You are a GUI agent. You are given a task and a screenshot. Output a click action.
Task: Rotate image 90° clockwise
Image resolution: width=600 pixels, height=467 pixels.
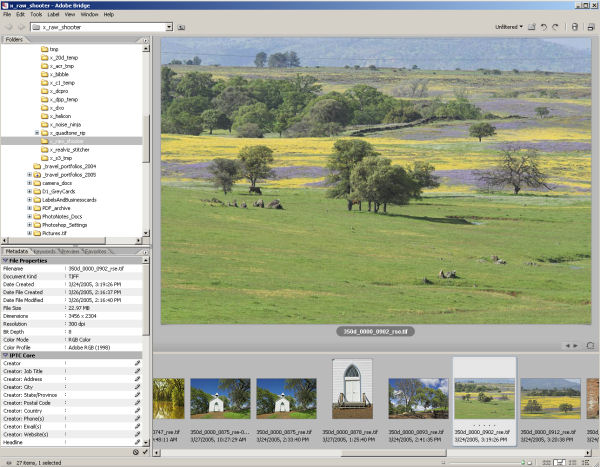tap(556, 27)
